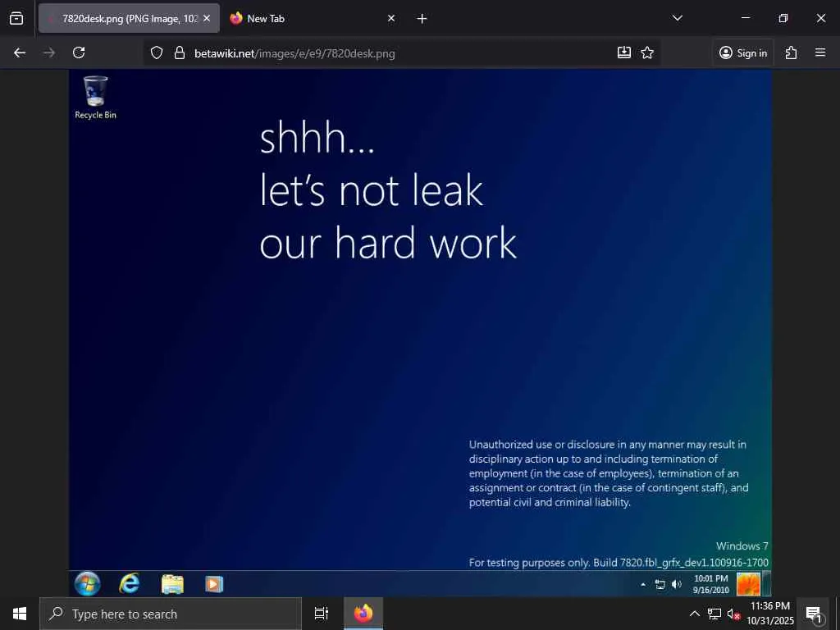
Task: Open Firefox View from the tab bar
Action: pos(16,18)
